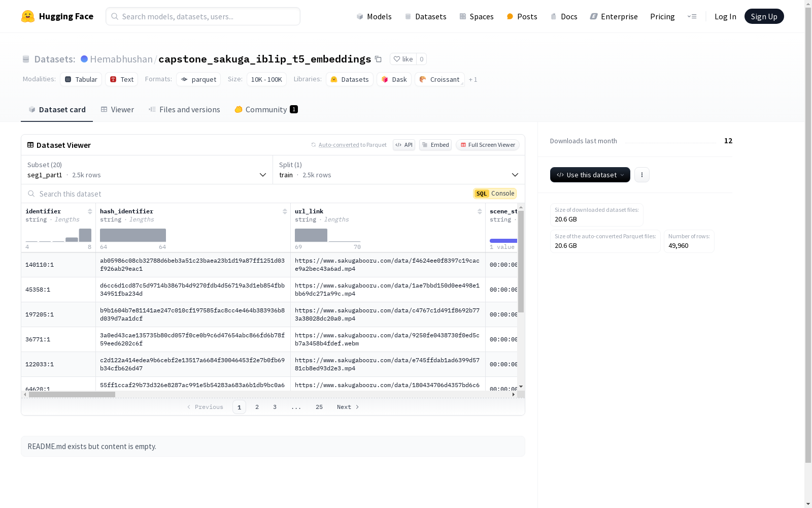Click the identifier lengths histogram
This screenshot has width=812, height=508.
(58, 235)
